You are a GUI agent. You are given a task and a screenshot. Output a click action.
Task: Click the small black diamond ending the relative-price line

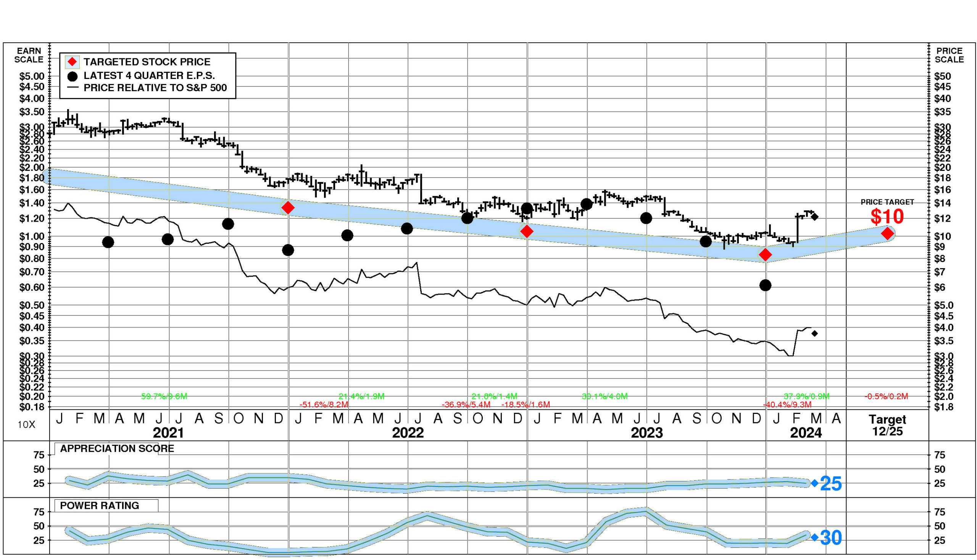click(x=815, y=333)
